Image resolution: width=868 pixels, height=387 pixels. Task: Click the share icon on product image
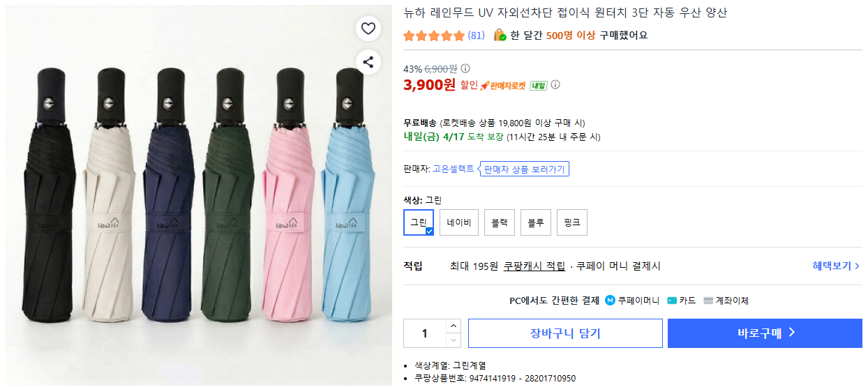368,61
